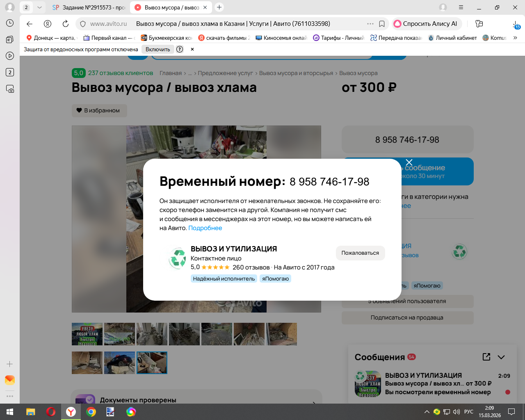Viewport: 525px width, 420px height.
Task: Open Yandex Mail from the sidebar
Action: [x=10, y=380]
